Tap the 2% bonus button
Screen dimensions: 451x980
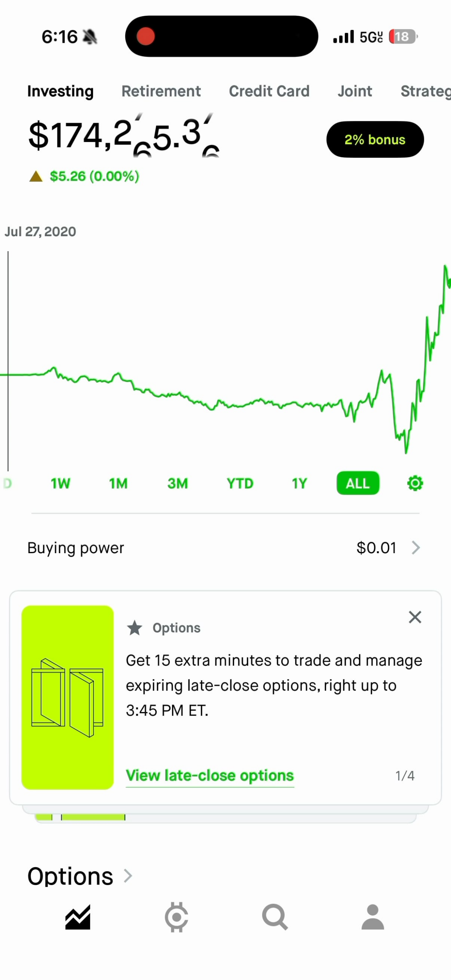tap(375, 139)
